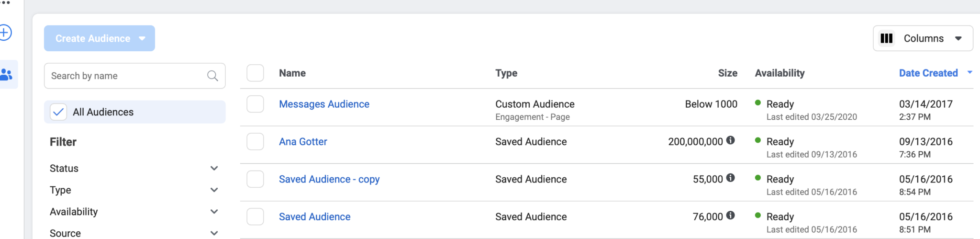
Task: Sort by the Date Created column header
Action: tap(928, 73)
